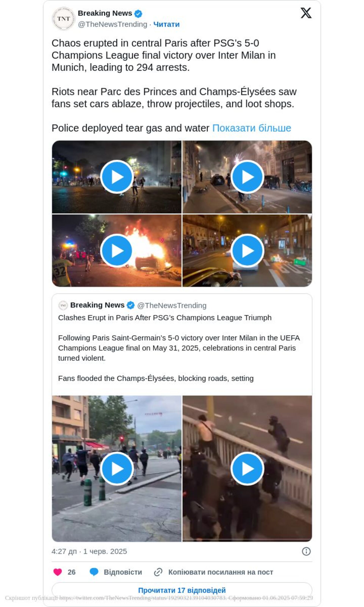Click the 4:27 дп timestamp link
Viewport: 364px width, 607px height.
click(x=64, y=551)
